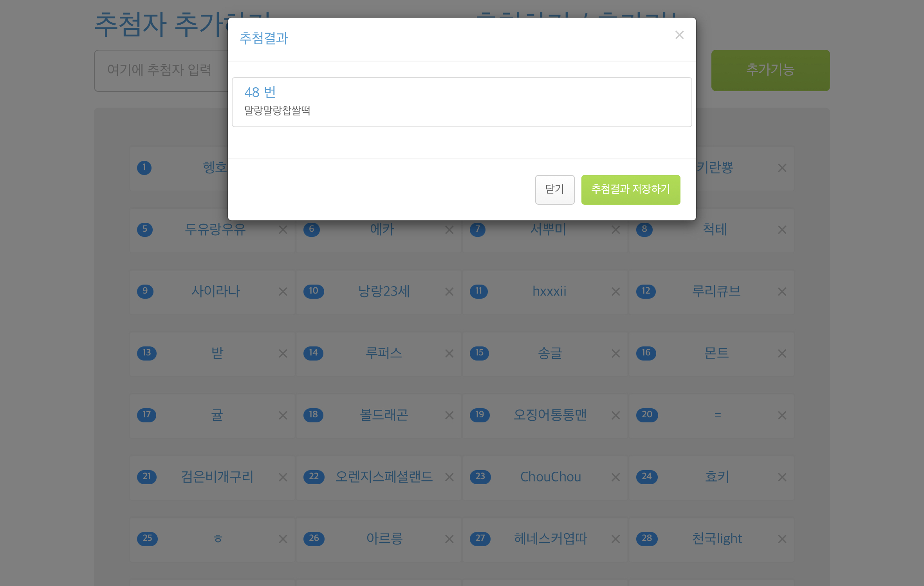
Task: Remove 낭랑23세 via its X icon
Action: coord(449,292)
